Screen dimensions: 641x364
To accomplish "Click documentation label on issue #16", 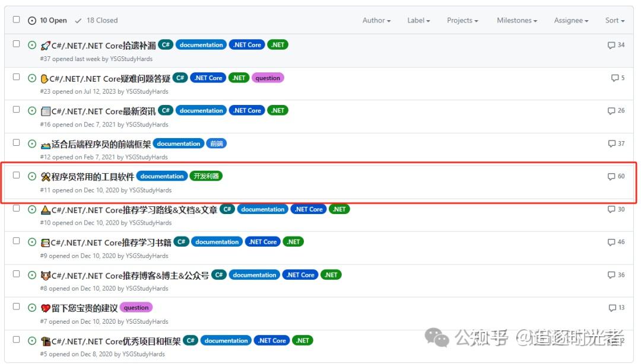I will (x=201, y=110).
